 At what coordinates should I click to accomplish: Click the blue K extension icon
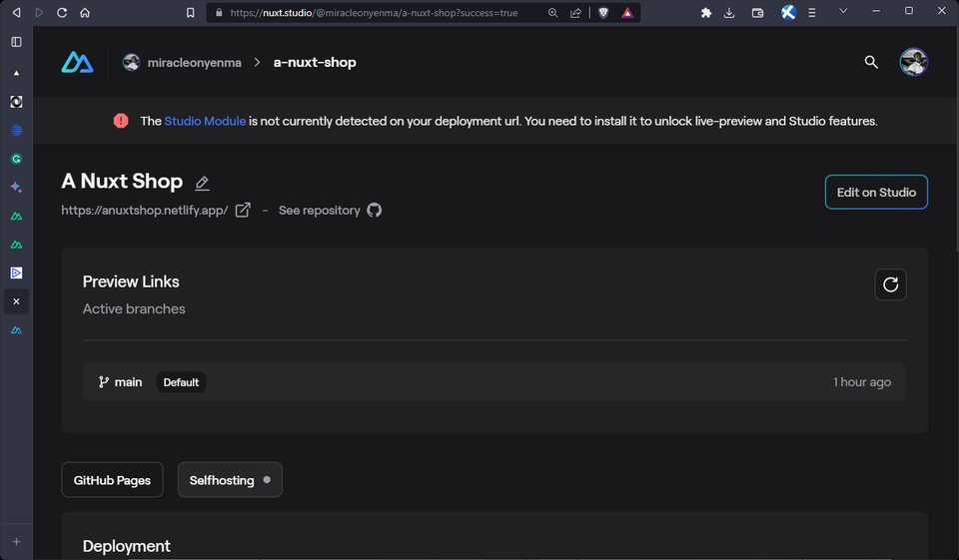coord(788,12)
